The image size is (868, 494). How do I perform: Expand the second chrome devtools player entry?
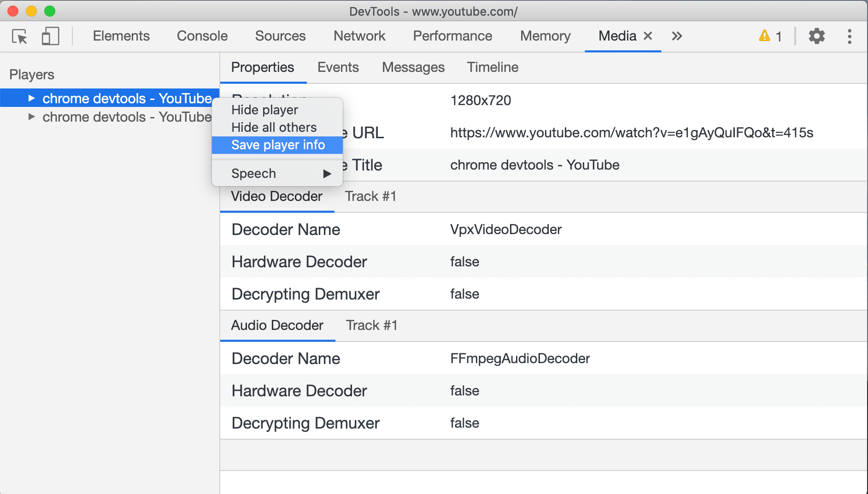[x=31, y=117]
